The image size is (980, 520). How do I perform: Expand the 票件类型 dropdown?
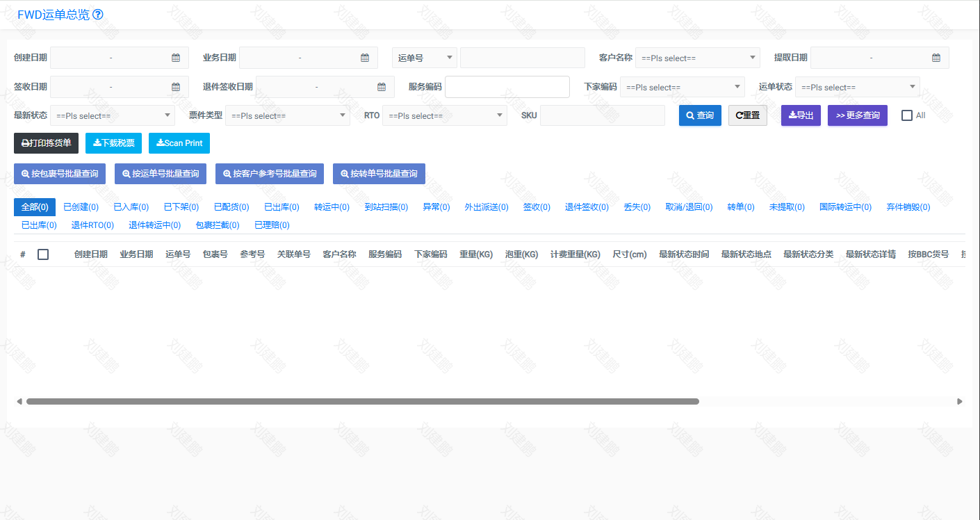(287, 115)
